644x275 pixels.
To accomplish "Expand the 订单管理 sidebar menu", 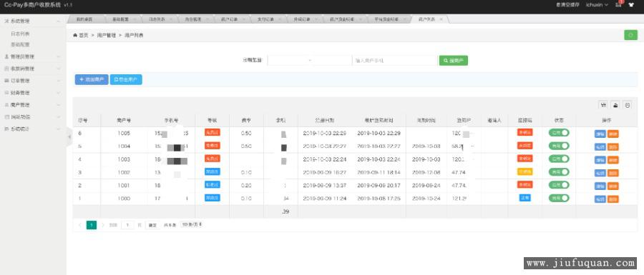I will click(x=33, y=81).
